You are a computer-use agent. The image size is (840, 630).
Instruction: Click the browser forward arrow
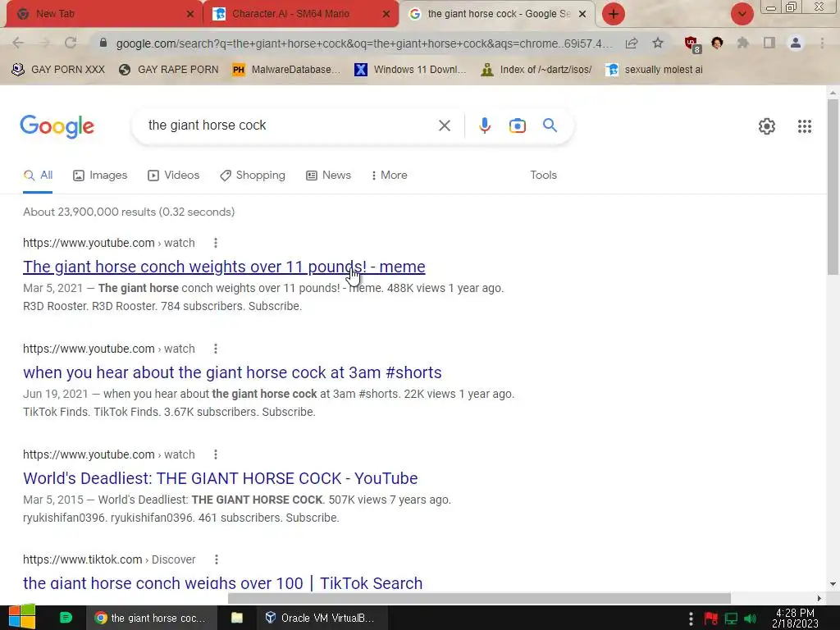tap(44, 43)
